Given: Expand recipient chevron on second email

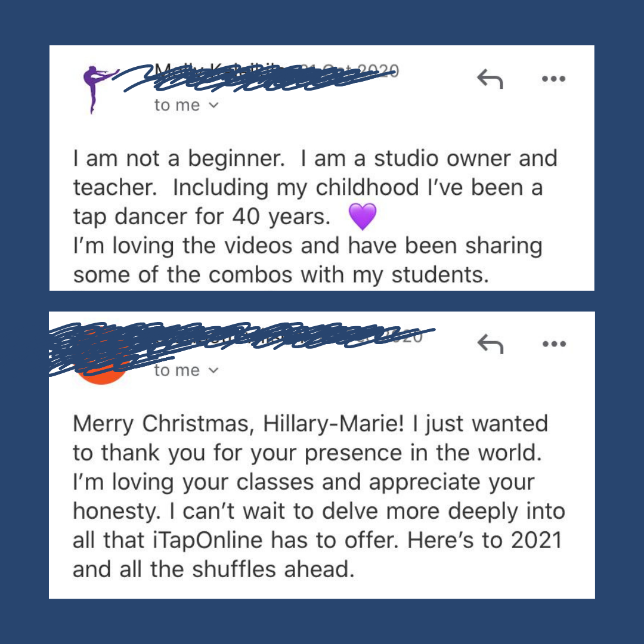Looking at the screenshot, I should [x=213, y=370].
